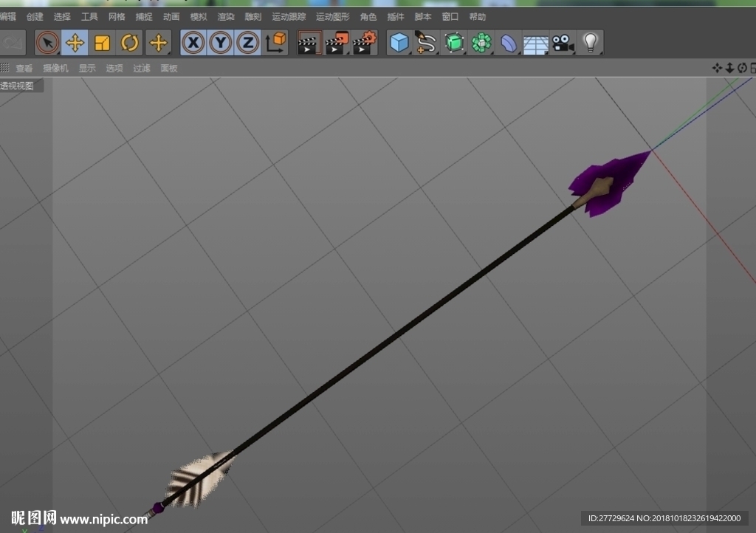The image size is (756, 533).
Task: Add a subdivision surface generator
Action: (454, 43)
